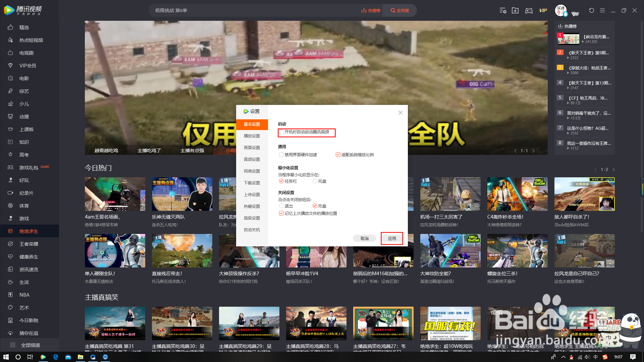The image size is (644, 362).
Task: Open the download manager icon
Action: tap(515, 10)
